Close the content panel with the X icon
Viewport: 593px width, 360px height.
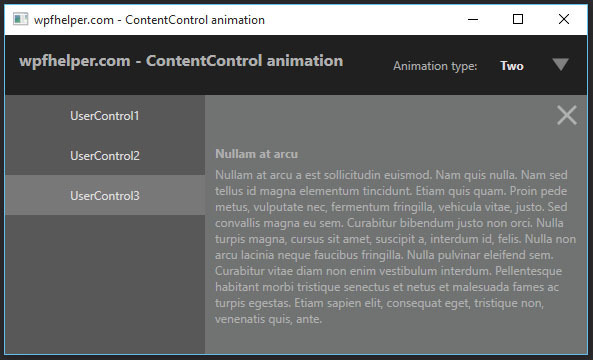pyautogui.click(x=567, y=115)
